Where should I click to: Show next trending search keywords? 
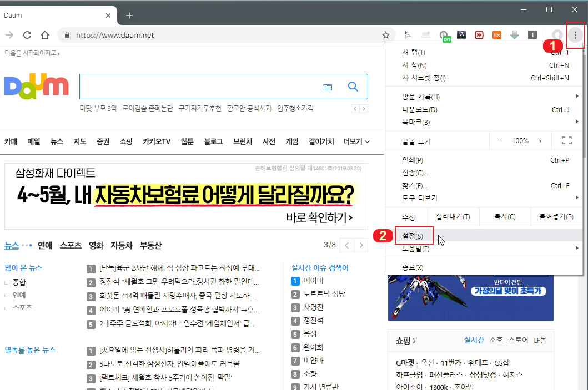click(364, 109)
